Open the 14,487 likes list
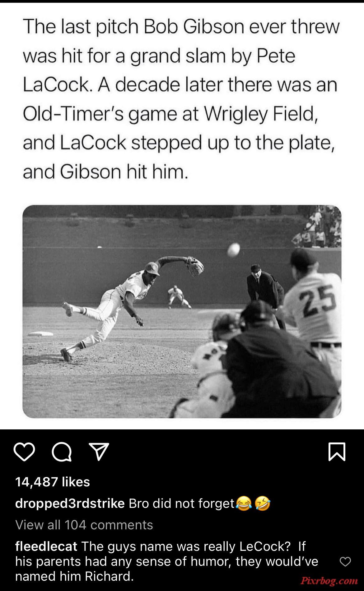 click(53, 482)
